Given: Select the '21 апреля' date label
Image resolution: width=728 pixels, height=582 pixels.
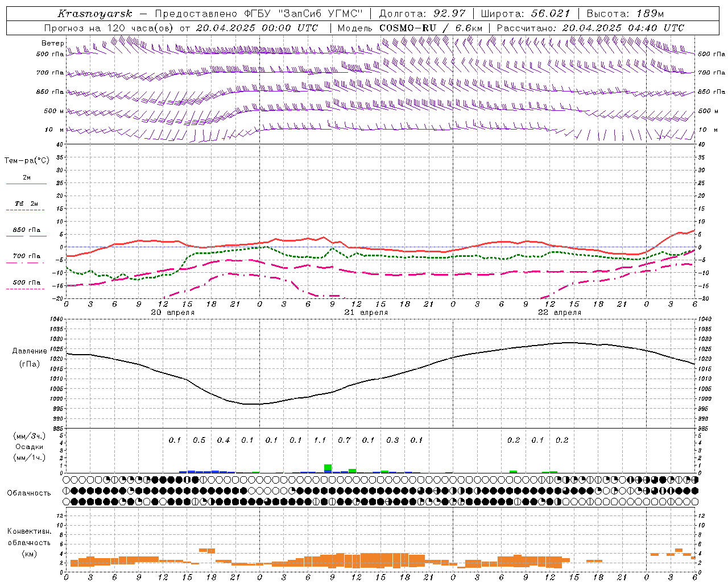Looking at the screenshot, I should pos(366,313).
